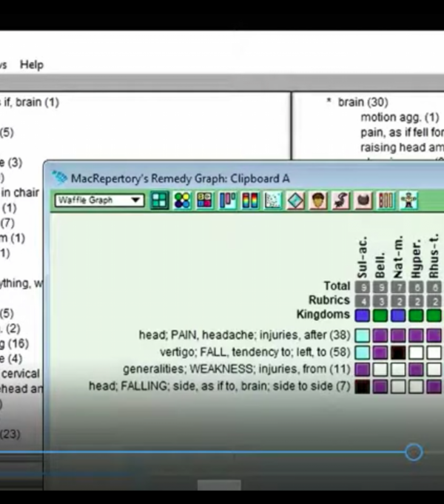The height and width of the screenshot is (504, 444).
Task: Select 'if, brain (1)' in left list
Action: 30,102
